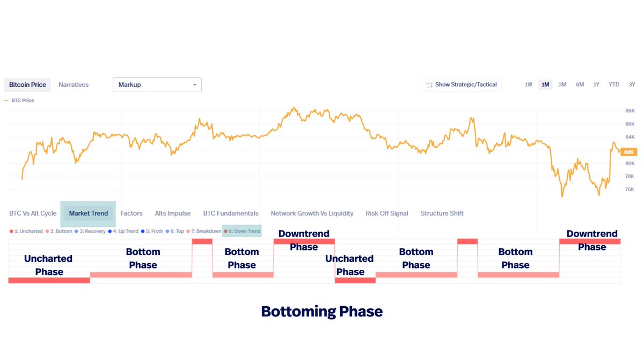Switch to the Narratives tab
644x362 pixels.
tap(74, 85)
